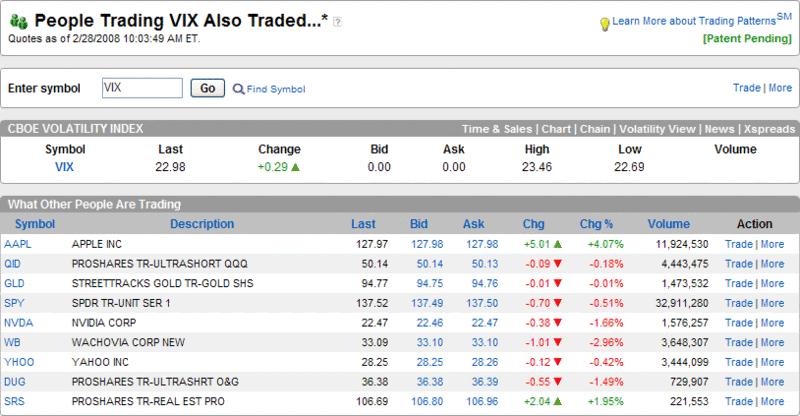
Task: Click the green up arrow in SRS row
Action: pos(557,401)
